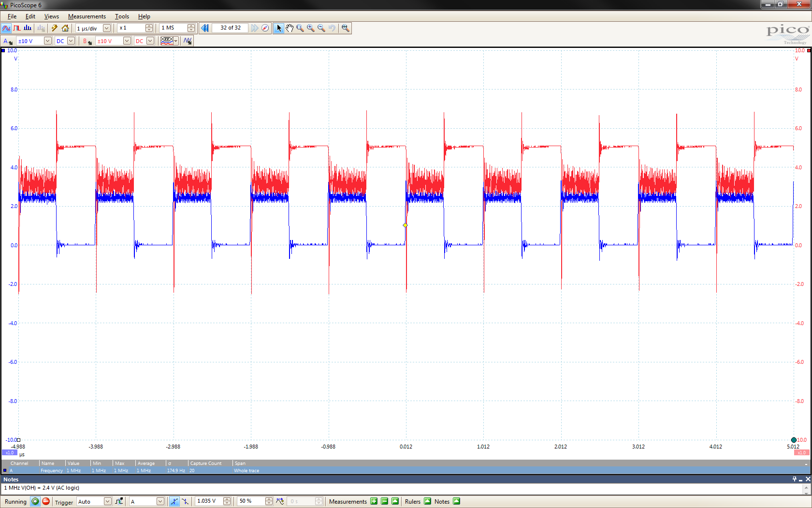Click zoom out magnifier tool
The image size is (812, 508).
click(x=321, y=28)
